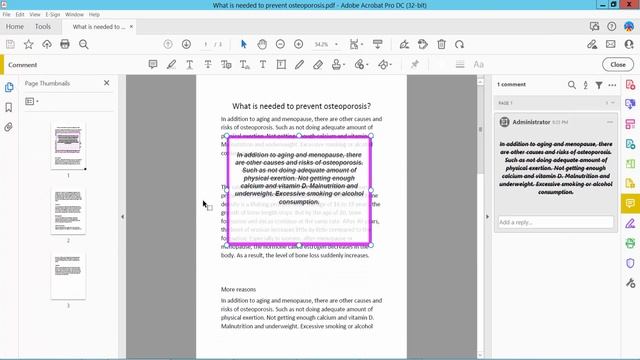
Task: Open the thumbnails options dropdown
Action: click(32, 101)
